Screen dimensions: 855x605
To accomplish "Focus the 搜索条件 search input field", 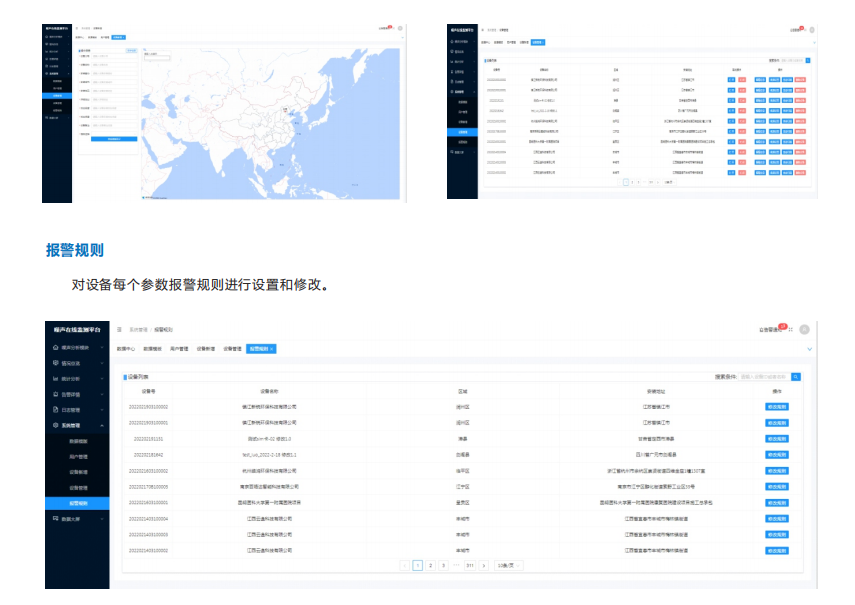I will click(765, 377).
